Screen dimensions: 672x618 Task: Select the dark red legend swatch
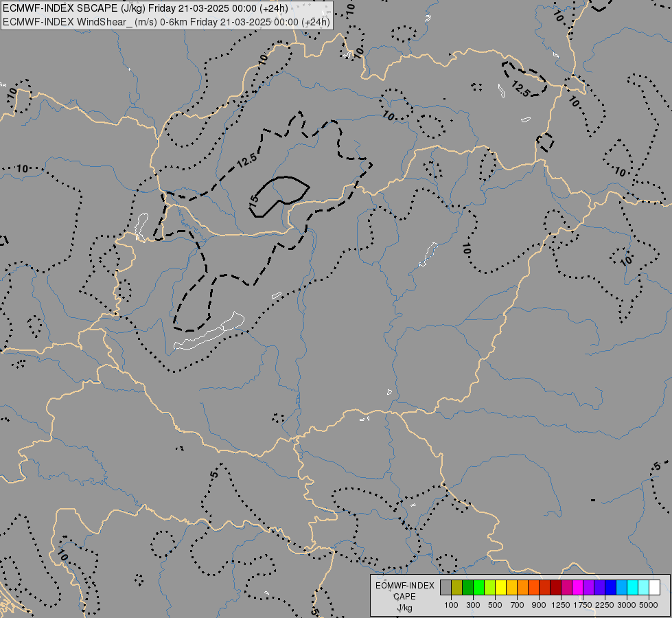point(556,587)
